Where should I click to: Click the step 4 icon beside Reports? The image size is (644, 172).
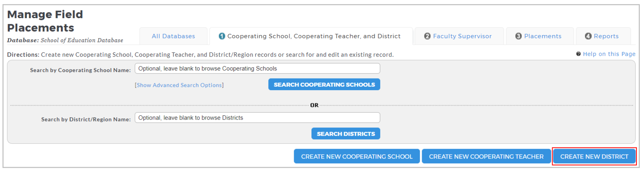click(x=588, y=36)
